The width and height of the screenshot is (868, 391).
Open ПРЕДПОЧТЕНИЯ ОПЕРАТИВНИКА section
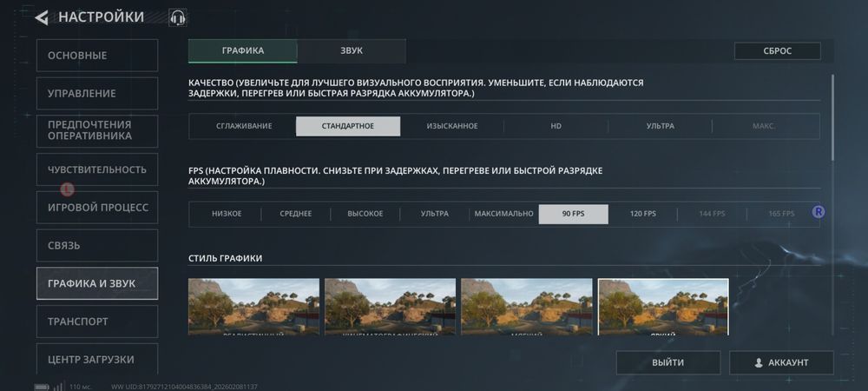click(97, 131)
